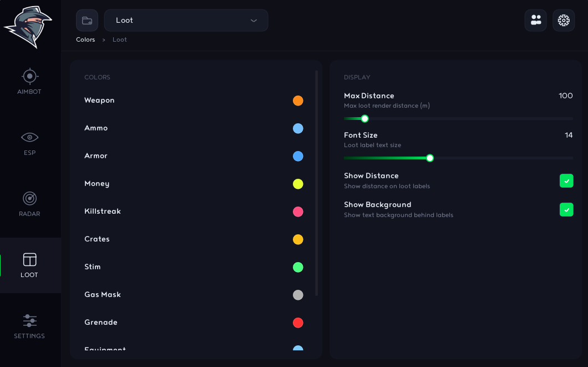Go to Colors in the breadcrumb
588x367 pixels.
85,40
